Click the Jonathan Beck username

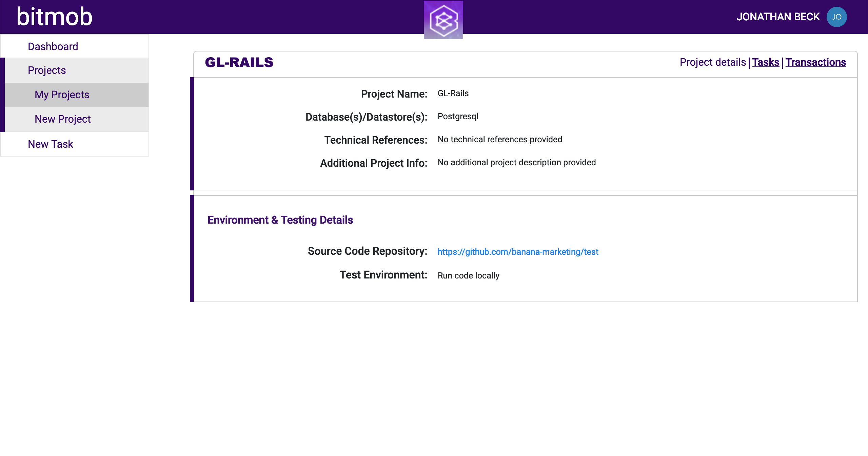778,17
